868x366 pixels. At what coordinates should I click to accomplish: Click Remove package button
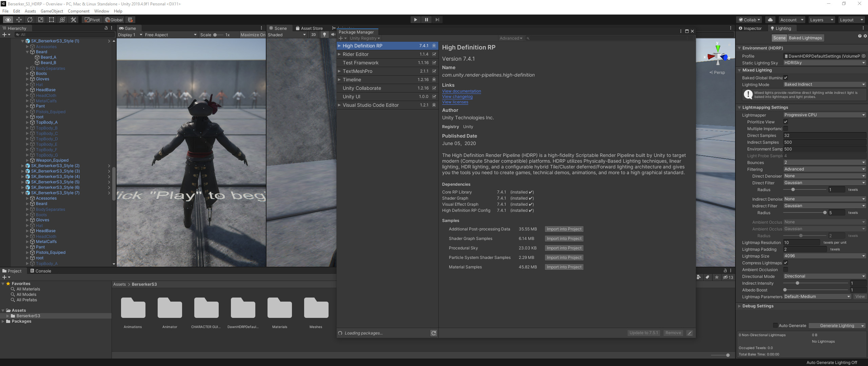click(x=673, y=333)
